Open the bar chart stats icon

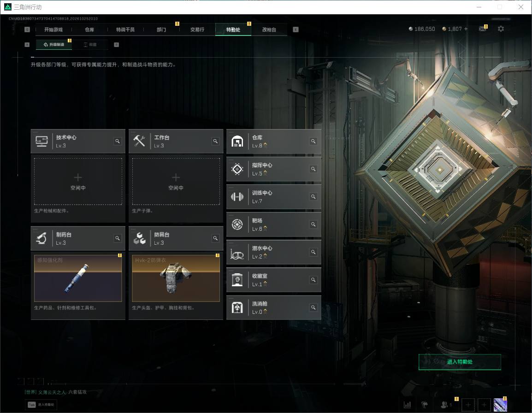[x=407, y=405]
